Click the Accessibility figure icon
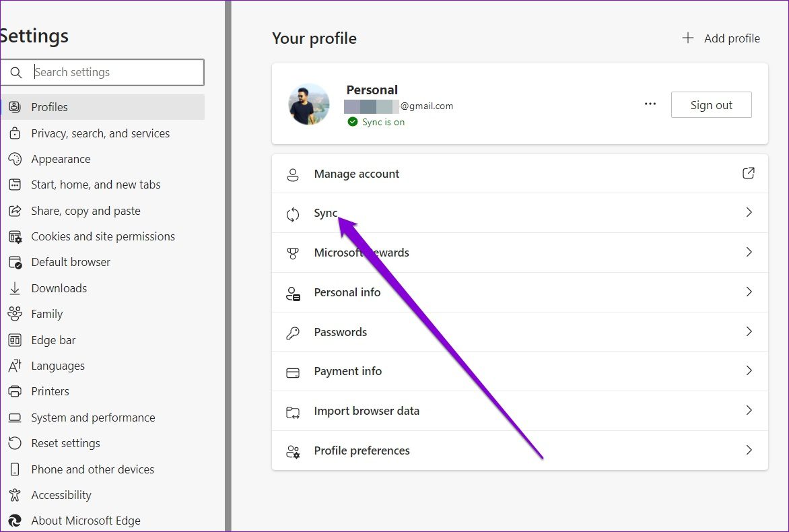This screenshot has height=532, width=789. pyautogui.click(x=15, y=495)
